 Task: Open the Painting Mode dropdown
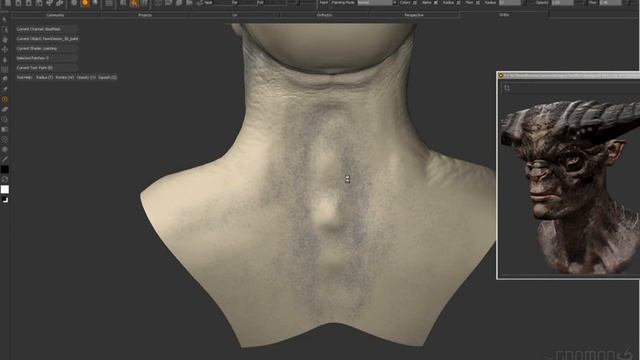[x=377, y=2]
